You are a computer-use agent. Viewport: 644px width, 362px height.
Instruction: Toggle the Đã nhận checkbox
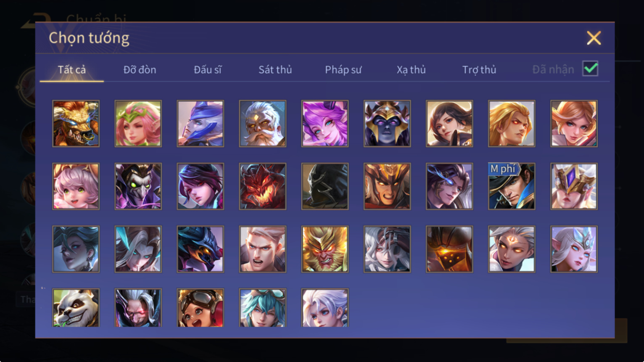[x=590, y=69]
